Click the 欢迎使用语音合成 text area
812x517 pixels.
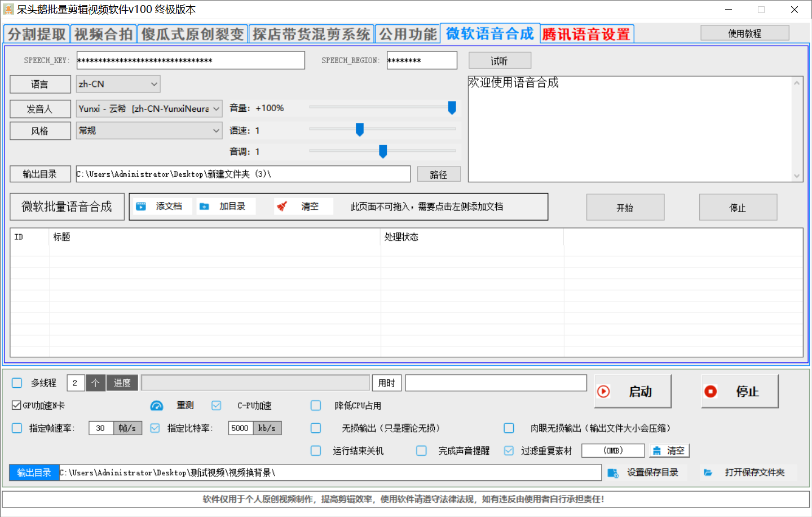630,129
